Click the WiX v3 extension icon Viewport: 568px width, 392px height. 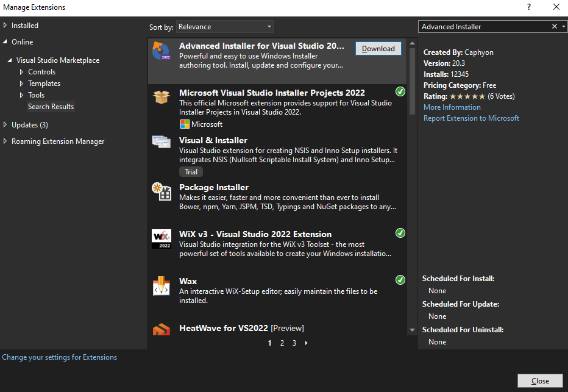tap(162, 239)
